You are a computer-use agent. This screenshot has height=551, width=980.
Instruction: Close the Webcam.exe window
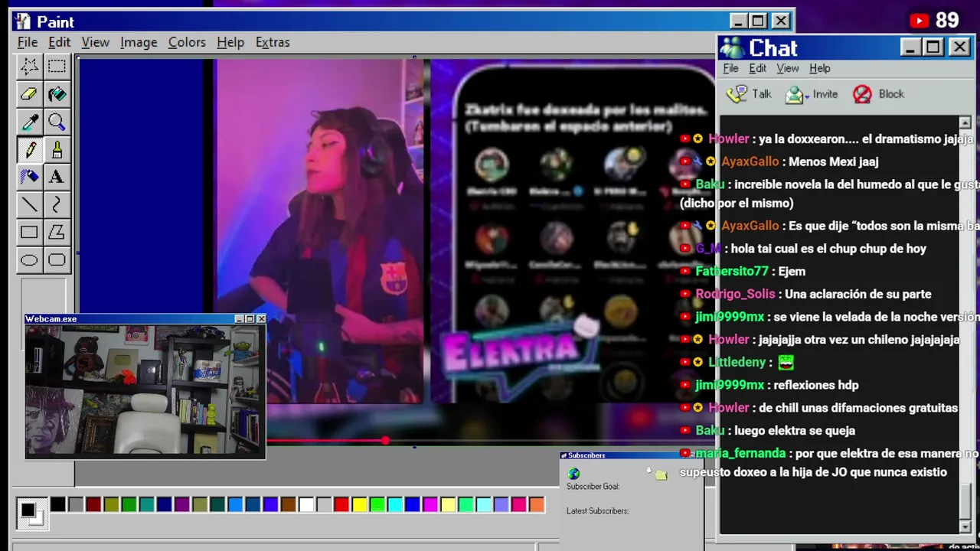pyautogui.click(x=261, y=319)
